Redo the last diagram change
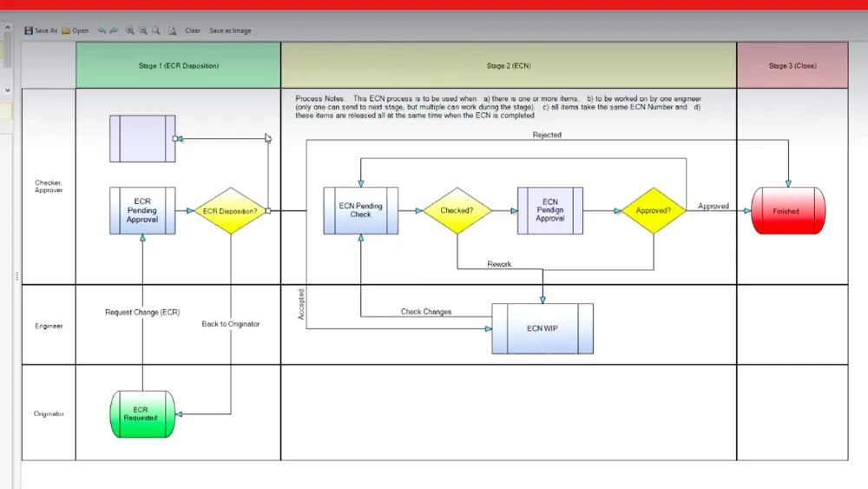The image size is (868, 489). pyautogui.click(x=114, y=30)
